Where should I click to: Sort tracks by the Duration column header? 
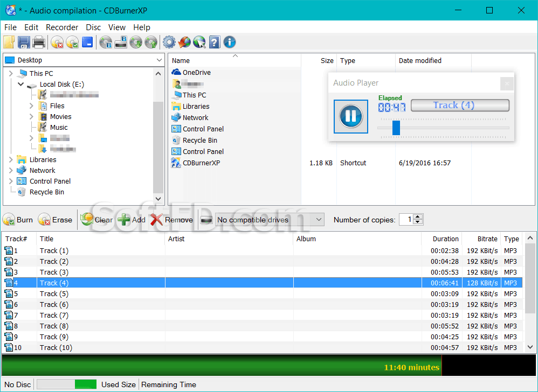[442, 239]
